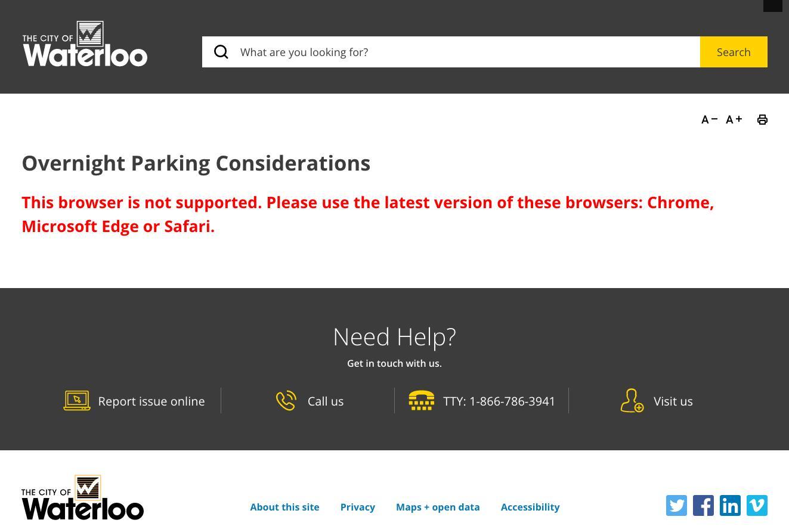Open the Accessibility footer link

530,507
